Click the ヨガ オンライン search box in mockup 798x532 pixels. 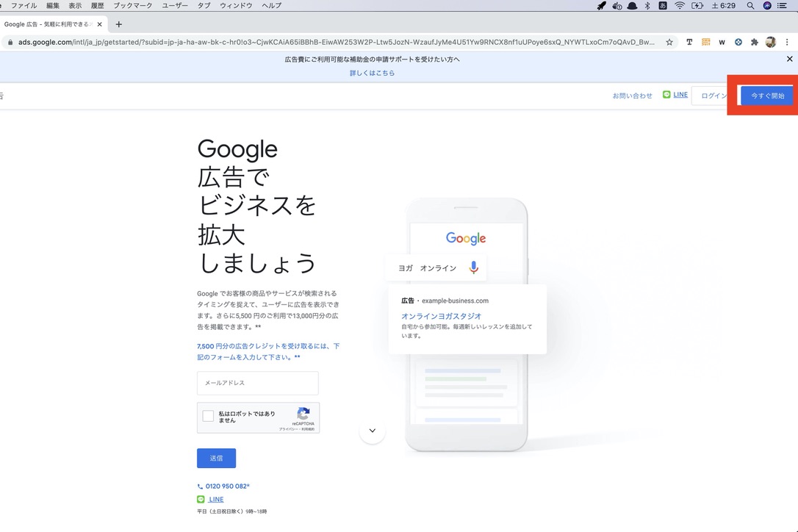[436, 267]
